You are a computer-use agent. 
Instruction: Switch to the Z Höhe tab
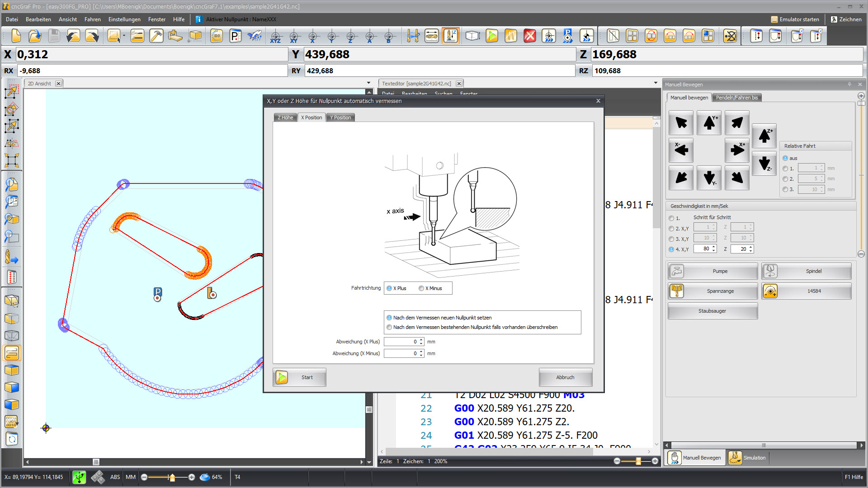tap(285, 117)
